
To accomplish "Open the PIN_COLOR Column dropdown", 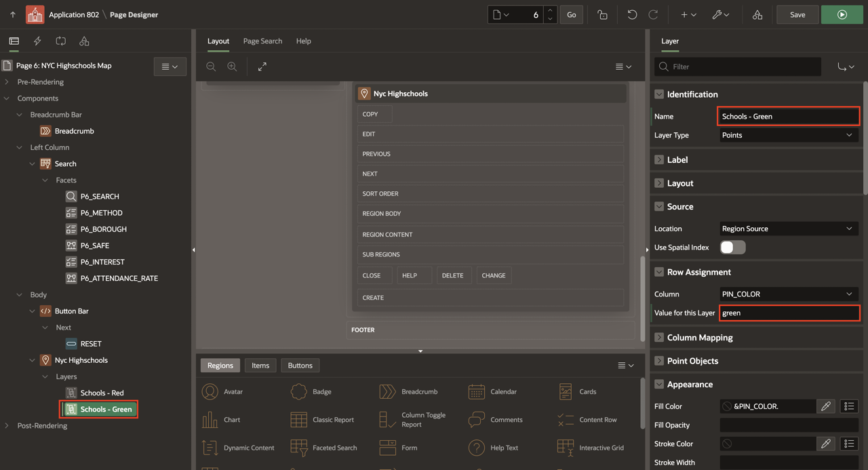I will (789, 294).
